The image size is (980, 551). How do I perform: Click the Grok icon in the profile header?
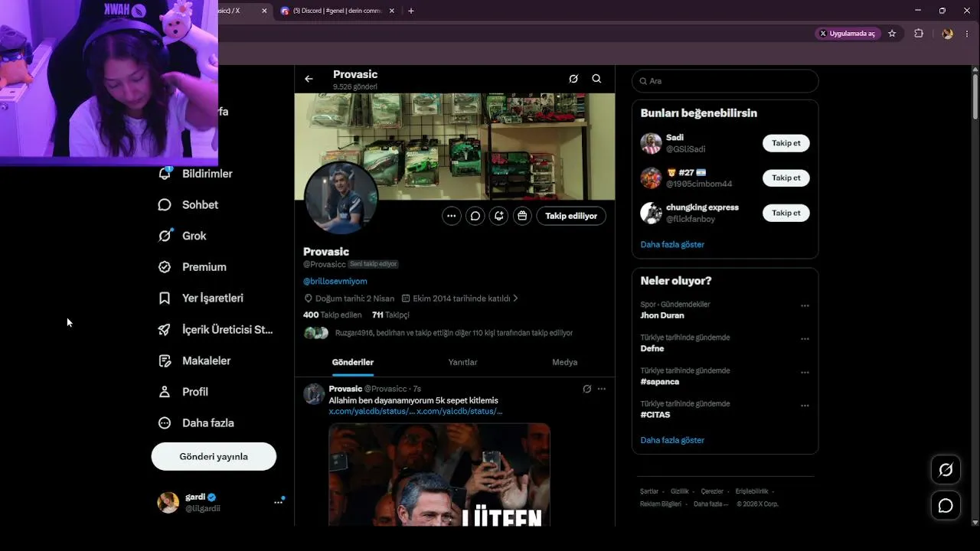(573, 79)
